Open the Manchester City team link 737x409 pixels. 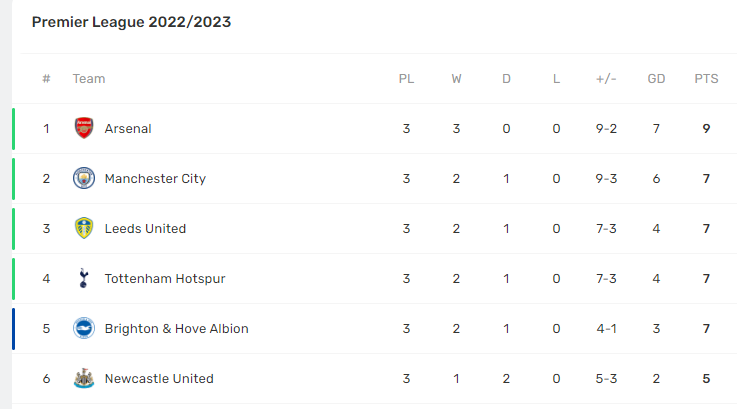point(155,178)
